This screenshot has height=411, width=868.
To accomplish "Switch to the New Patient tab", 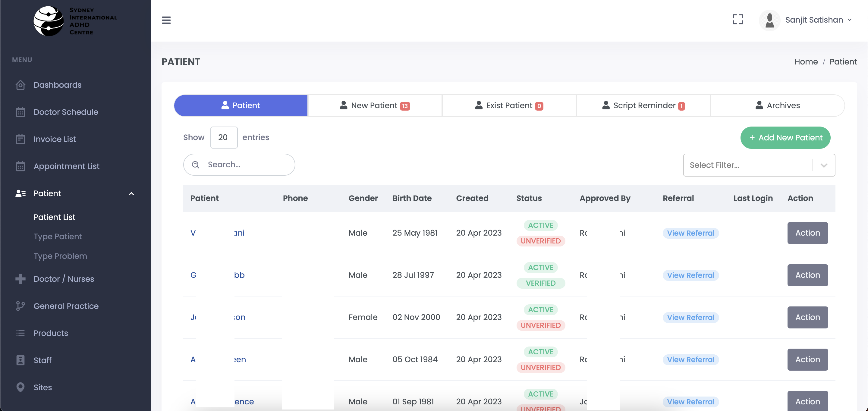I will pyautogui.click(x=374, y=105).
